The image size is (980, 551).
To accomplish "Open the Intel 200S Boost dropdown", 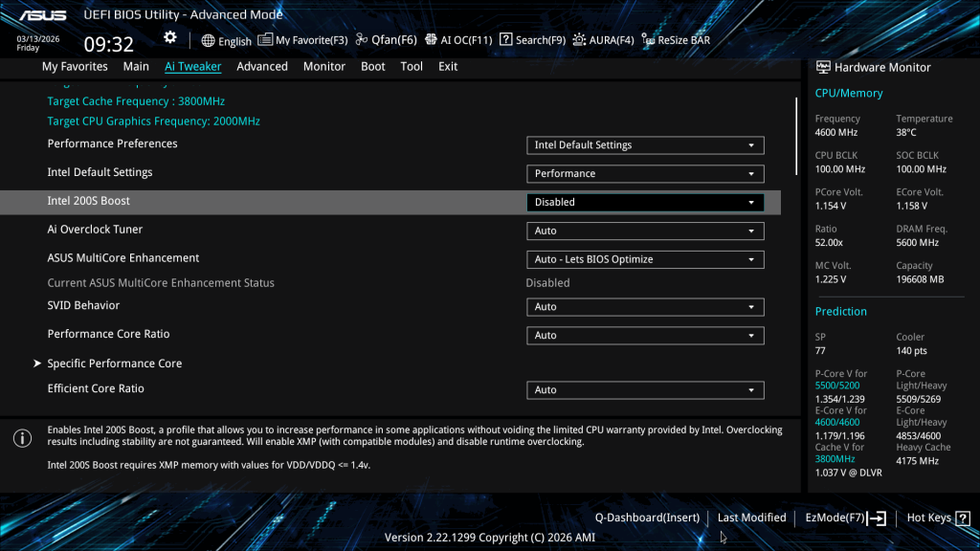I will click(x=645, y=202).
